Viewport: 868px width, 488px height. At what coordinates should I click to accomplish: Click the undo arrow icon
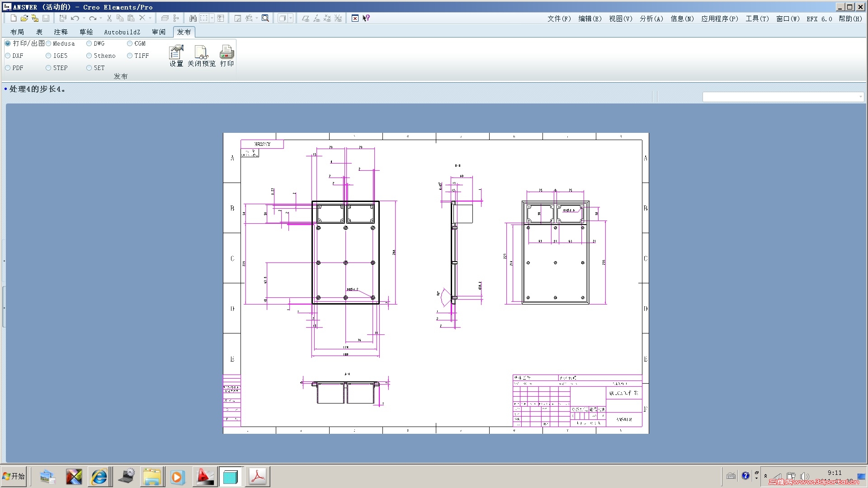75,18
